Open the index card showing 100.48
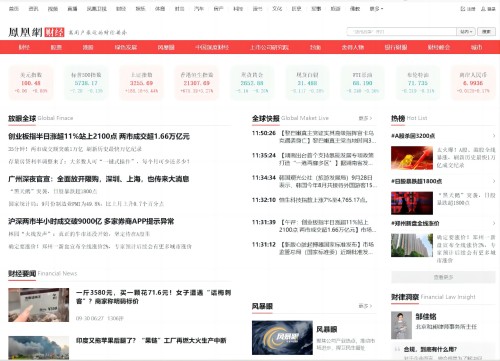This screenshot has width=500, height=361. coord(31,83)
